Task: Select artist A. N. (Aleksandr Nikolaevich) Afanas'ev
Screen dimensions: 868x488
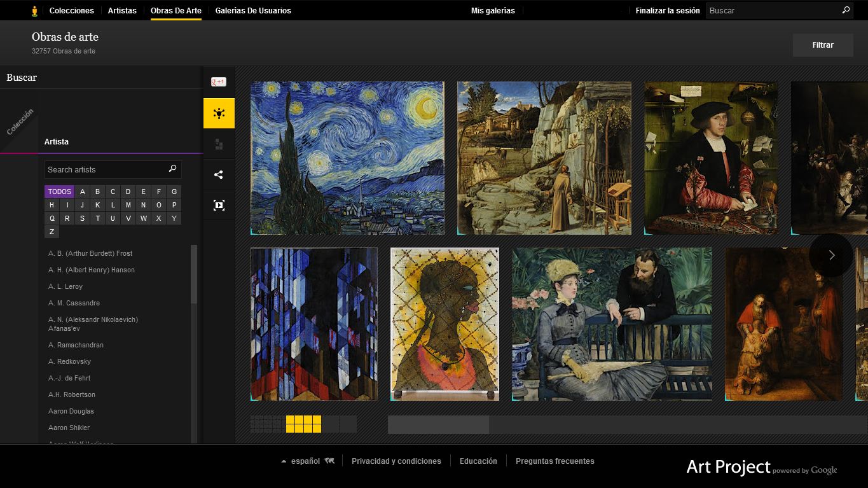Action: [x=93, y=324]
